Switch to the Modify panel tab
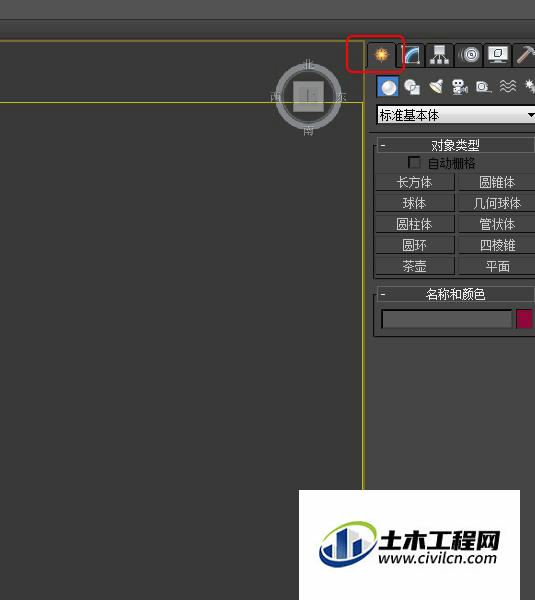 tap(412, 55)
